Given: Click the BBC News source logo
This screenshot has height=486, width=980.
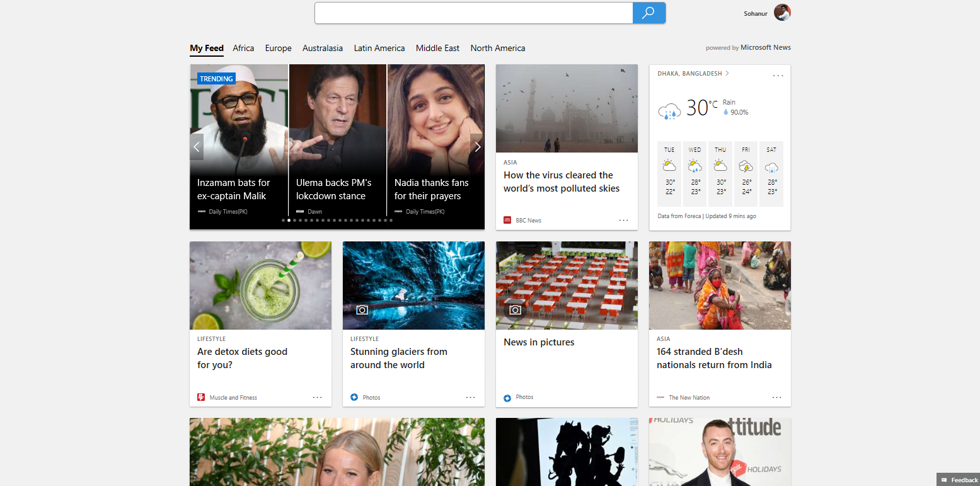Looking at the screenshot, I should [x=507, y=220].
